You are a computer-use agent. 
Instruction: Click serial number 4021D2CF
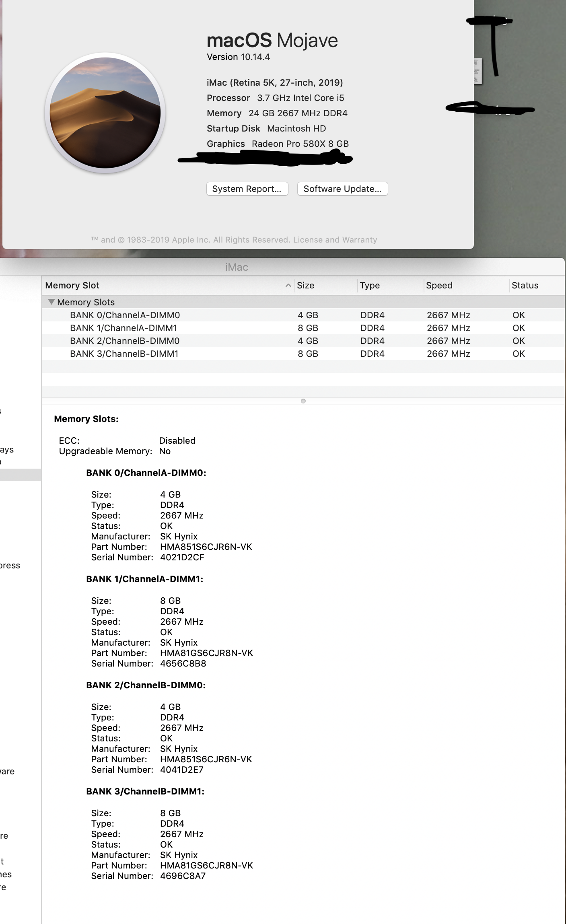point(182,557)
